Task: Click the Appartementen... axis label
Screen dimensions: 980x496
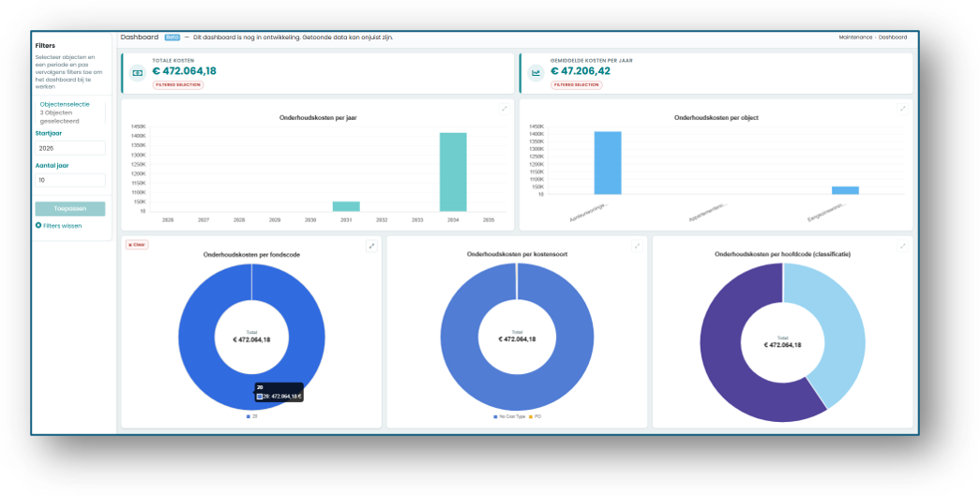Action: 708,212
